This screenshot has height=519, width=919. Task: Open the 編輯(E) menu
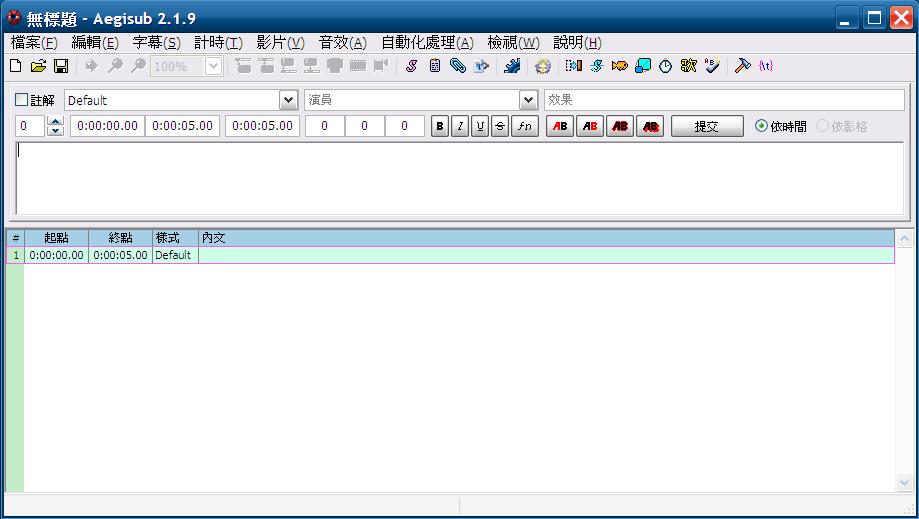click(x=95, y=43)
